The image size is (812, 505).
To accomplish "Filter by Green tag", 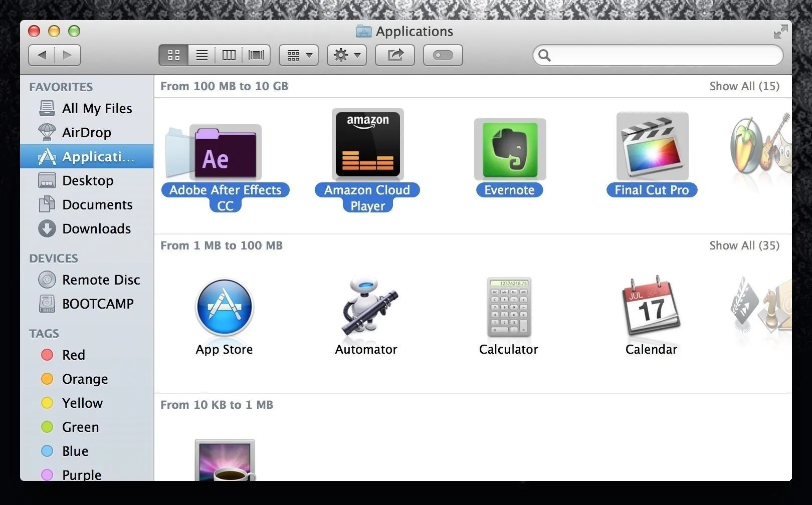I will (87, 427).
